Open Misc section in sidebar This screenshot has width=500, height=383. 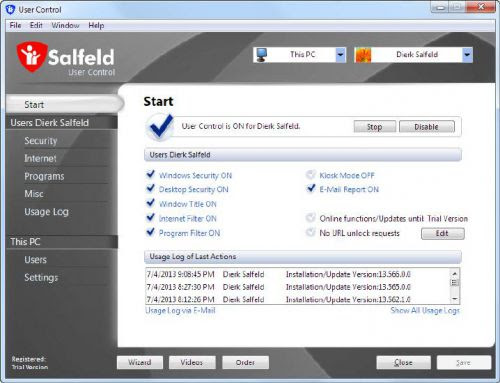34,194
